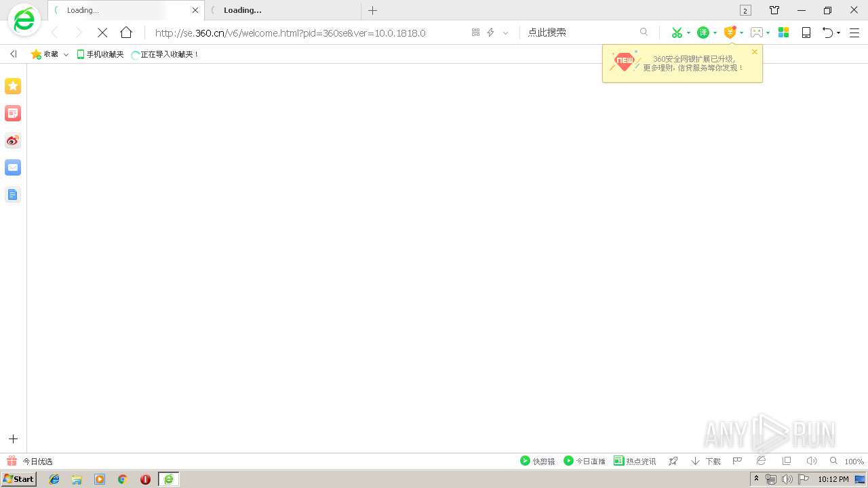868x488 pixels.
Task: Click the system tray volume icon
Action: click(787, 479)
